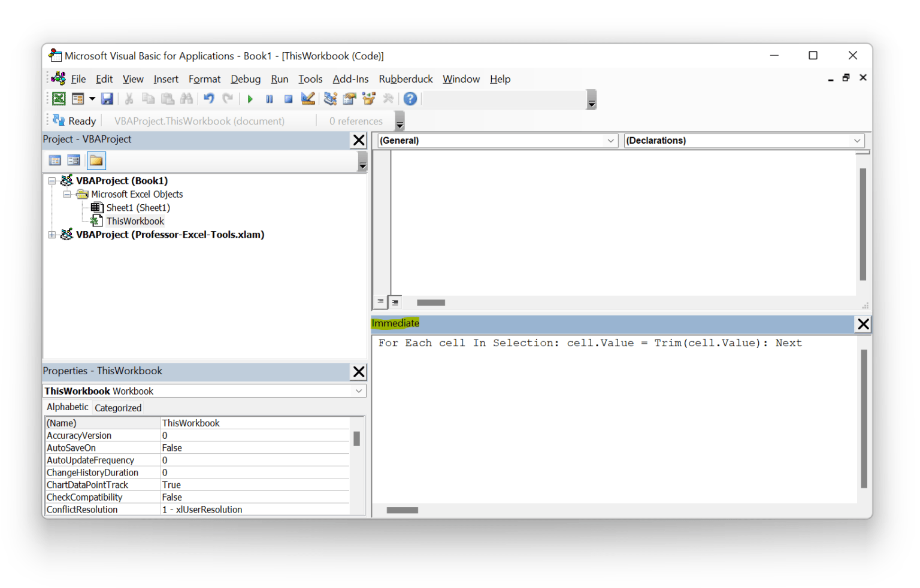Click the View Microsoft Excel icon
The image size is (920, 588).
coord(59,99)
